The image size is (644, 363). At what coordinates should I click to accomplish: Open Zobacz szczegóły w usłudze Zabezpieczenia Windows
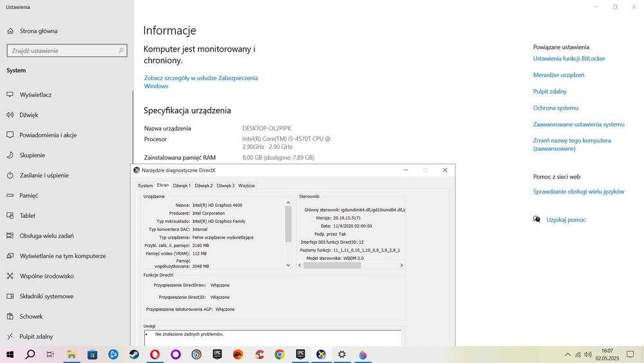(201, 82)
